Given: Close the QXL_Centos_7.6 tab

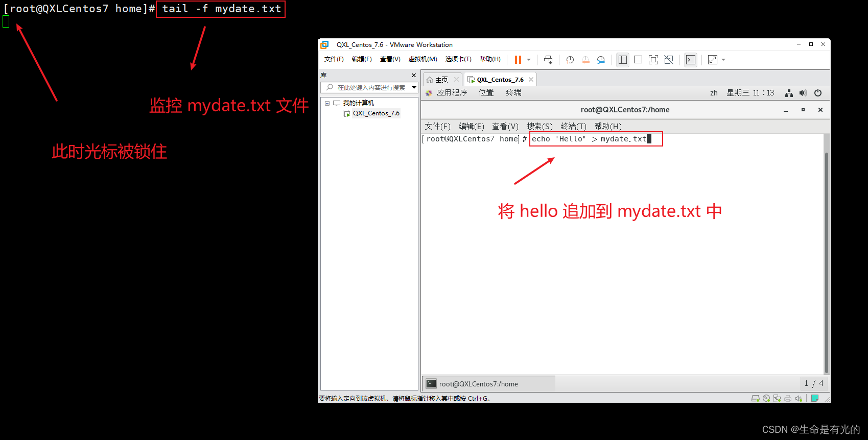Looking at the screenshot, I should click(531, 80).
